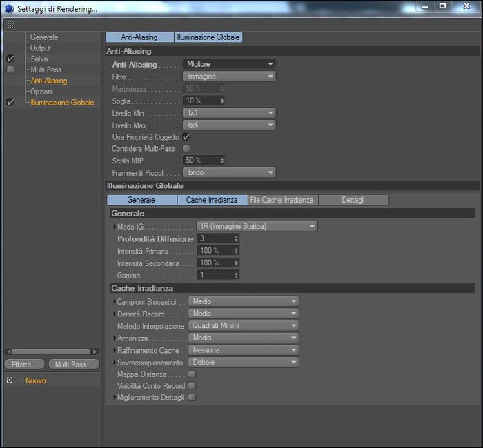This screenshot has width=483, height=448.
Task: Click the sidebar horizontal scrollbar
Action: 52,352
